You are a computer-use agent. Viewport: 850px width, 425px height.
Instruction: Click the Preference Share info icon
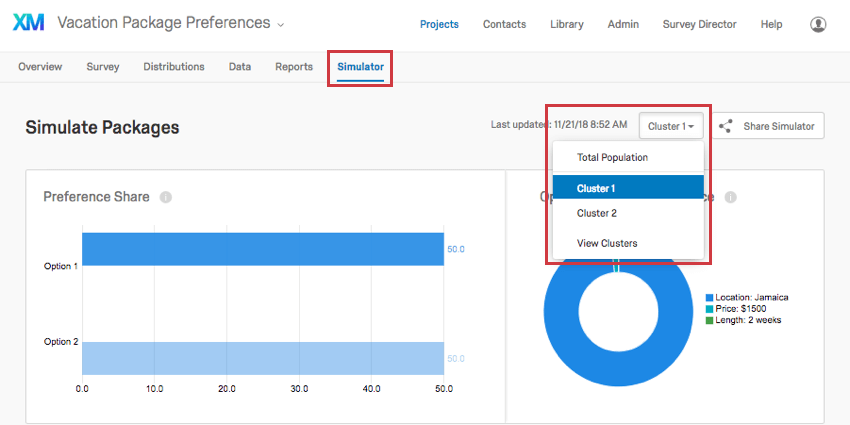point(166,197)
